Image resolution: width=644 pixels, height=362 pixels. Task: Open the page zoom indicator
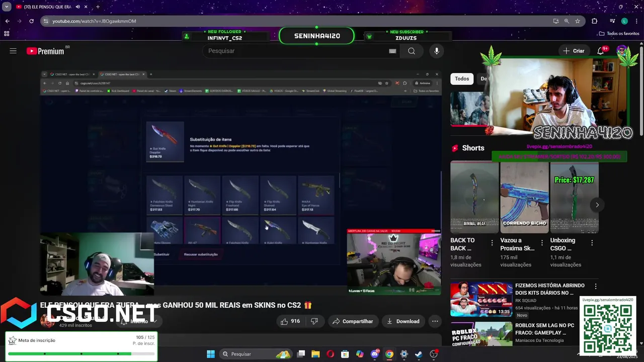567,21
